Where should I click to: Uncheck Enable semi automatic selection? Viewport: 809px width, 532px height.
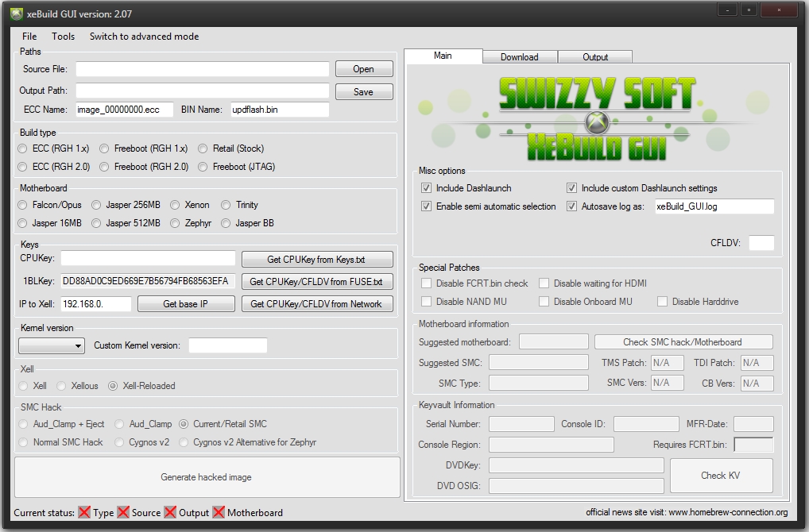(427, 206)
